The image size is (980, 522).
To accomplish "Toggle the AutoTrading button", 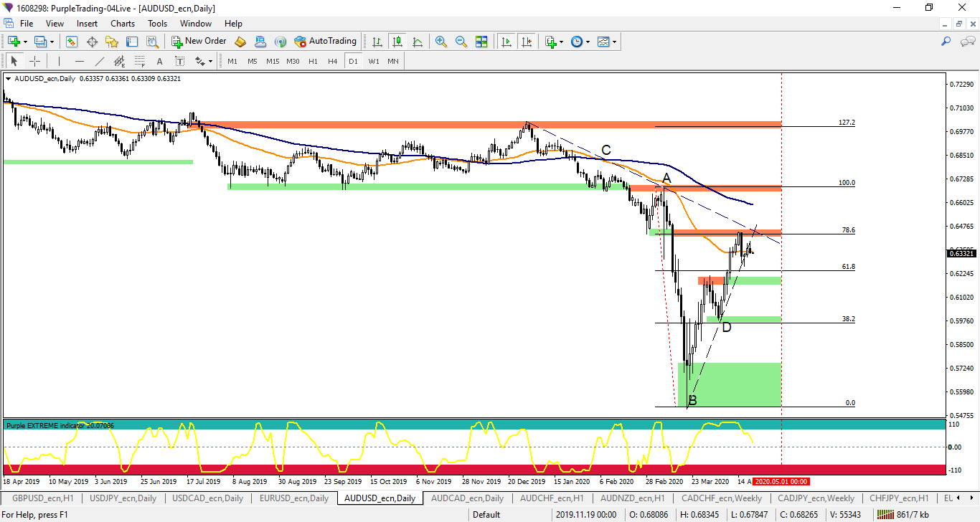I will (x=325, y=42).
